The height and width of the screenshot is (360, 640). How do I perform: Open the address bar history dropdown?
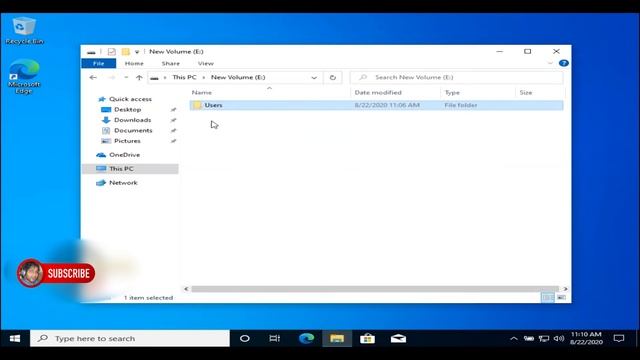tap(314, 77)
